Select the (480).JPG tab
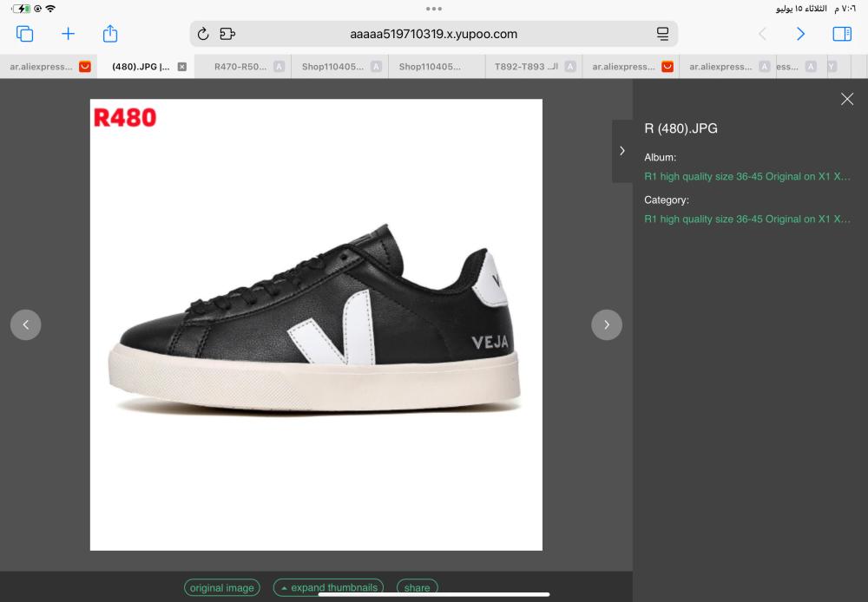Image resolution: width=868 pixels, height=602 pixels. [x=146, y=67]
